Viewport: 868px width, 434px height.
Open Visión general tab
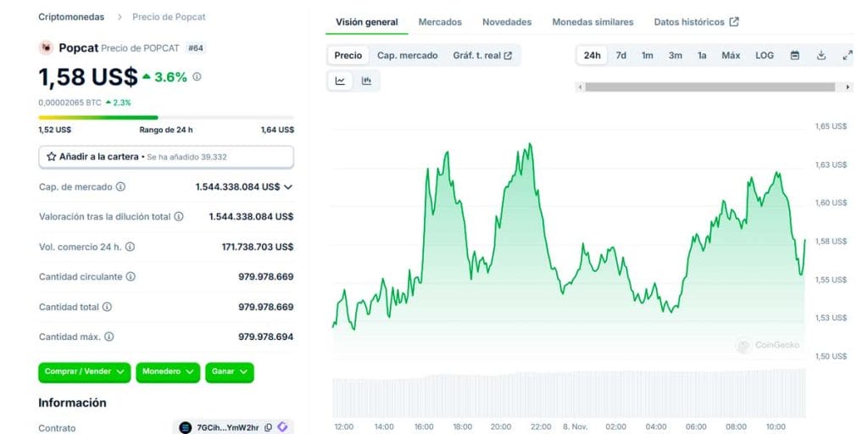pyautogui.click(x=366, y=22)
